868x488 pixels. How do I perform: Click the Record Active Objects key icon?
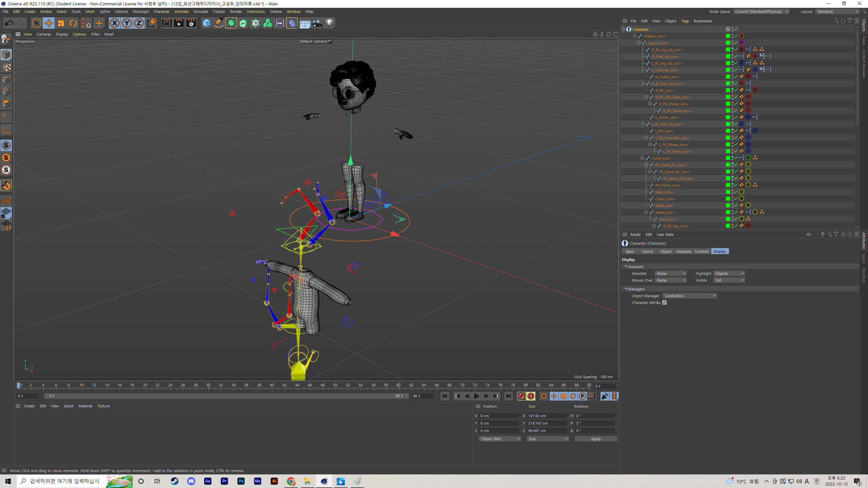[x=521, y=396]
